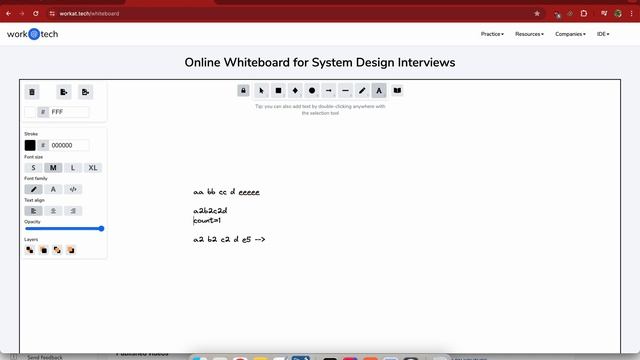Select the ellipse shape tool
The image size is (640, 360).
pos(312,91)
